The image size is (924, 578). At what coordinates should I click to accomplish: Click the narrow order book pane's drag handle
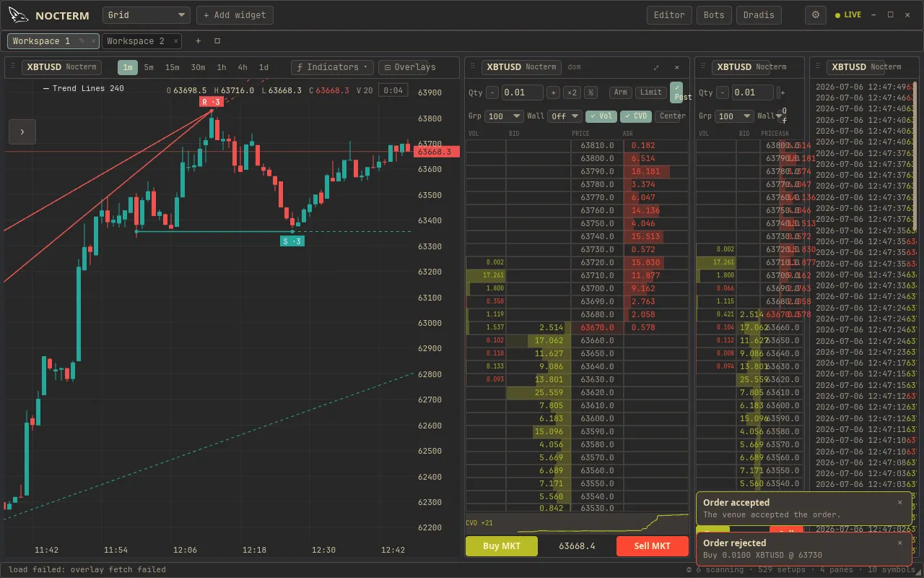(703, 66)
